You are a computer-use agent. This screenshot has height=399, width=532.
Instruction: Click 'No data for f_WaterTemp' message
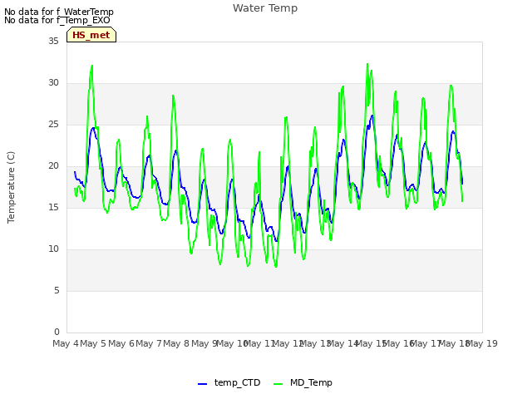tap(59, 12)
